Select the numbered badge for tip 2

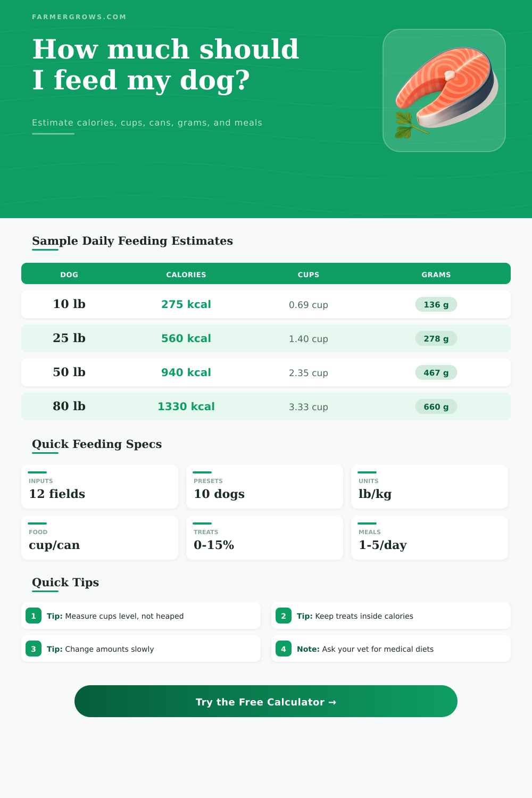coord(284,616)
